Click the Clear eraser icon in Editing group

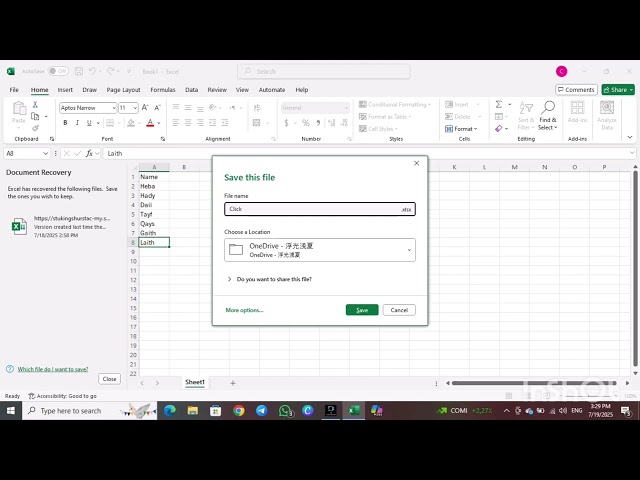click(499, 129)
